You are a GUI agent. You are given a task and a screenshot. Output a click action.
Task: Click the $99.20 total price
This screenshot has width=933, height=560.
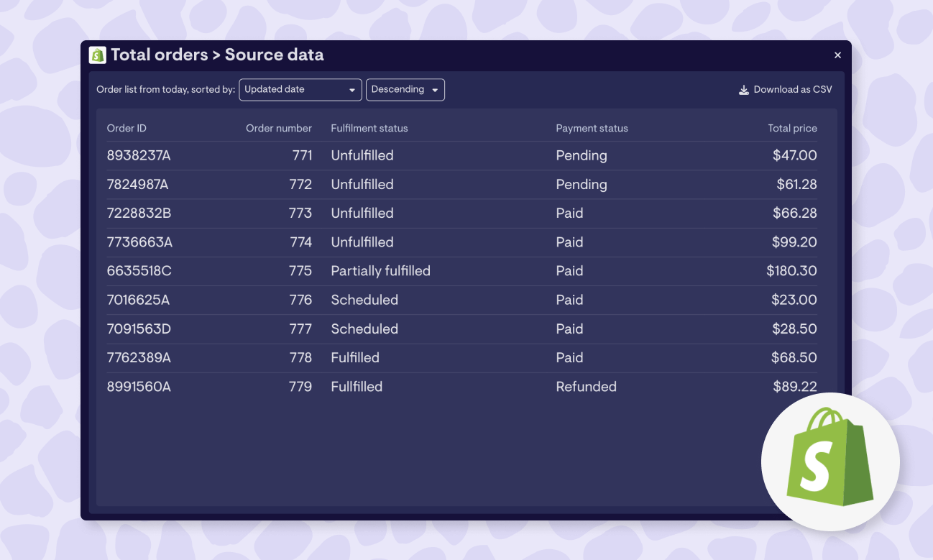(794, 242)
